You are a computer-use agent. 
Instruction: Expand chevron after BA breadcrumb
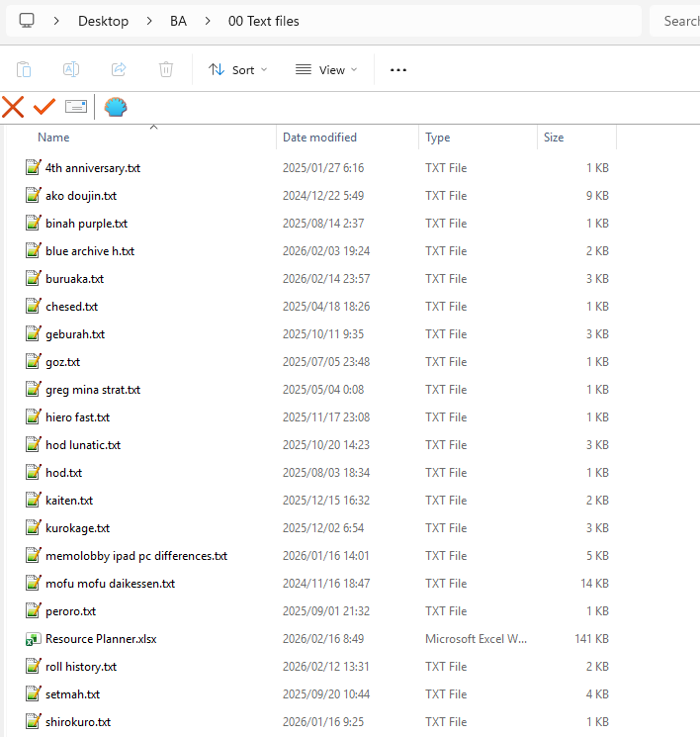pos(208,21)
